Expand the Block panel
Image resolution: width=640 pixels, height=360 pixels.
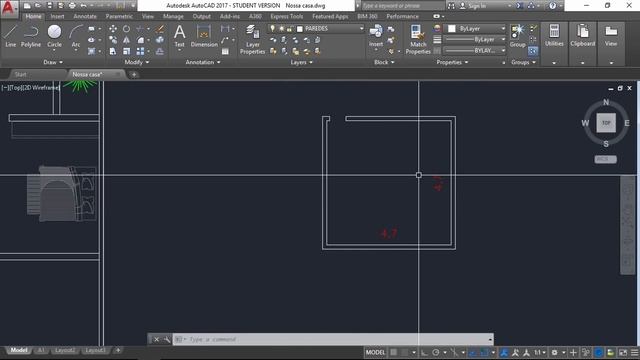(x=384, y=62)
